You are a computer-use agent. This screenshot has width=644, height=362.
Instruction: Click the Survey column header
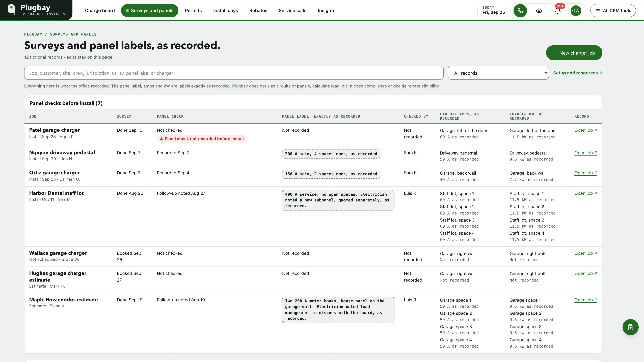(x=124, y=116)
